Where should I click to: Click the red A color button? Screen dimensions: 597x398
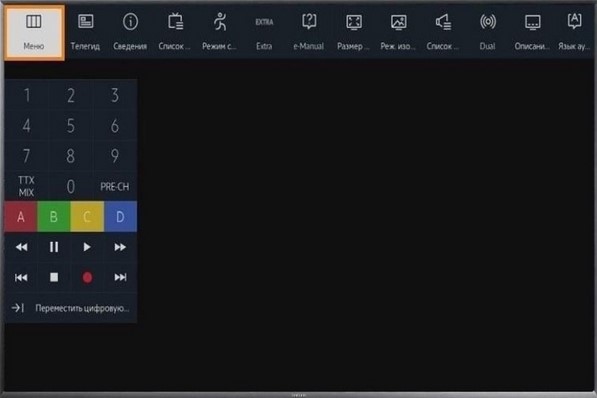pyautogui.click(x=21, y=217)
